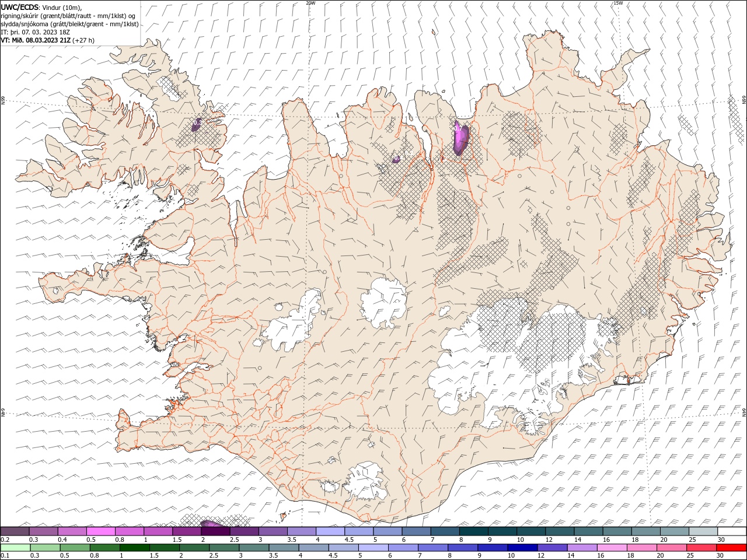Pick the medium blue swatch labeled 8 in lower legend

[462, 548]
